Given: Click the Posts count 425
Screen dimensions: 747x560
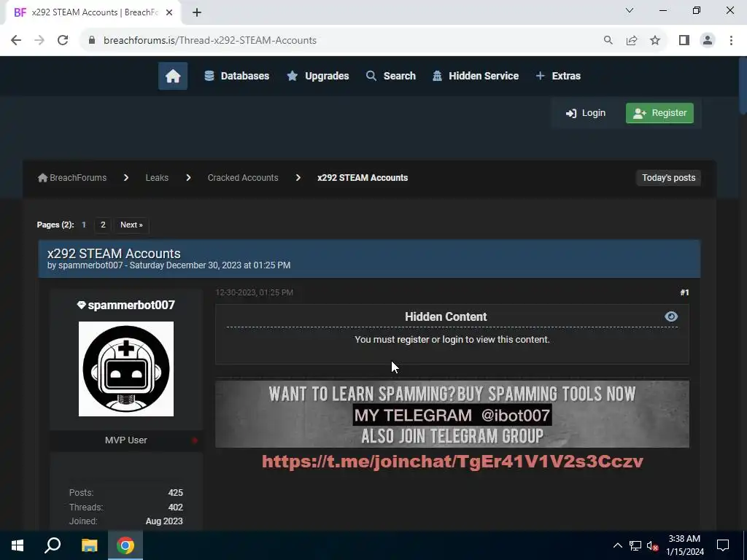Looking at the screenshot, I should point(175,493).
